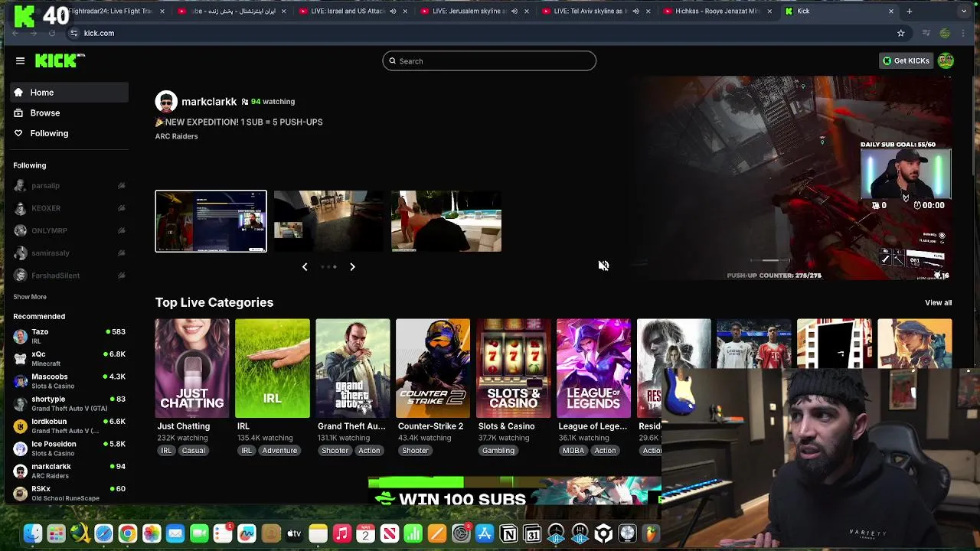Image resolution: width=980 pixels, height=551 pixels.
Task: Go to Home in sidebar
Action: [69, 93]
